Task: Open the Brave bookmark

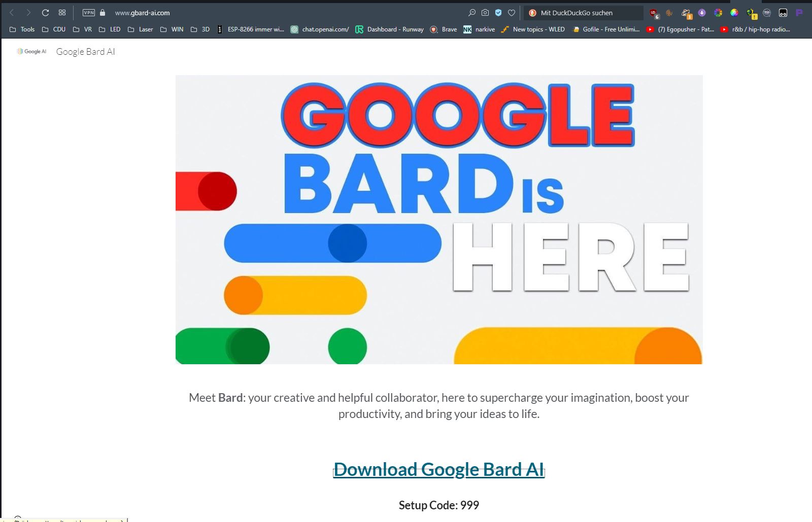Action: click(x=444, y=29)
